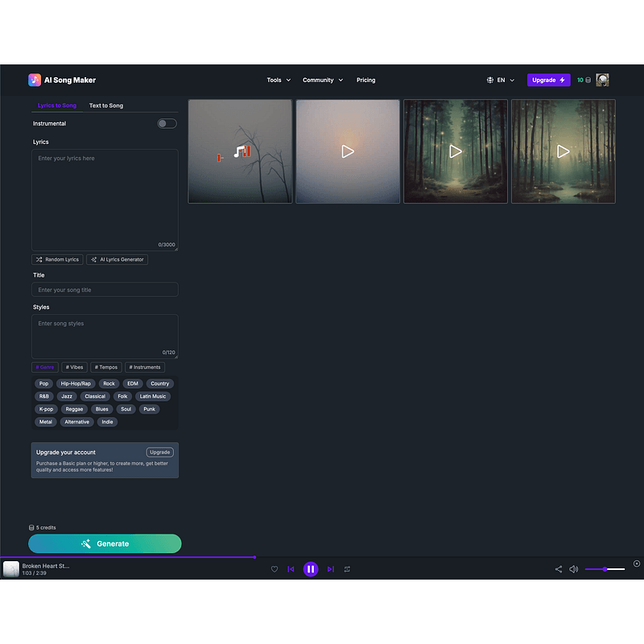
Task: Click the purple Upgrade button in header
Action: pyautogui.click(x=548, y=80)
